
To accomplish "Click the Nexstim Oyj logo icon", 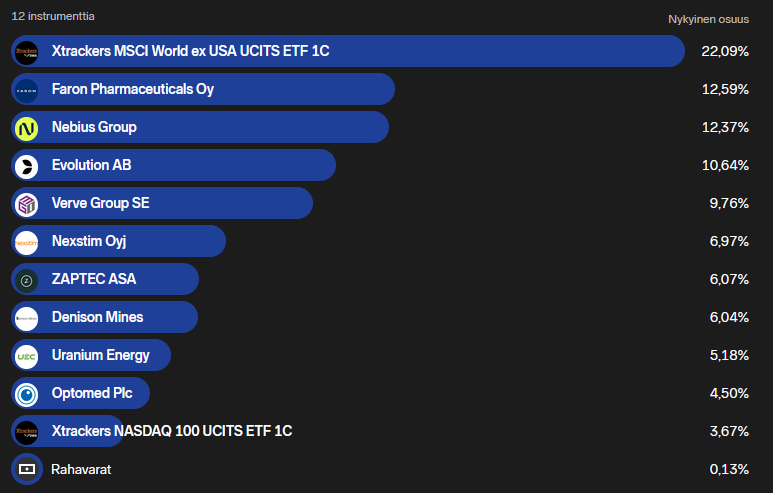I will point(27,241).
